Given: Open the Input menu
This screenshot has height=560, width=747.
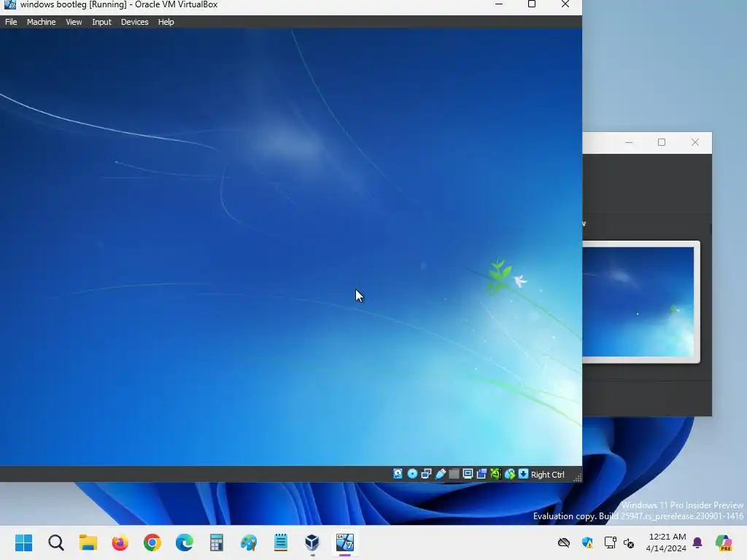Looking at the screenshot, I should tap(101, 22).
